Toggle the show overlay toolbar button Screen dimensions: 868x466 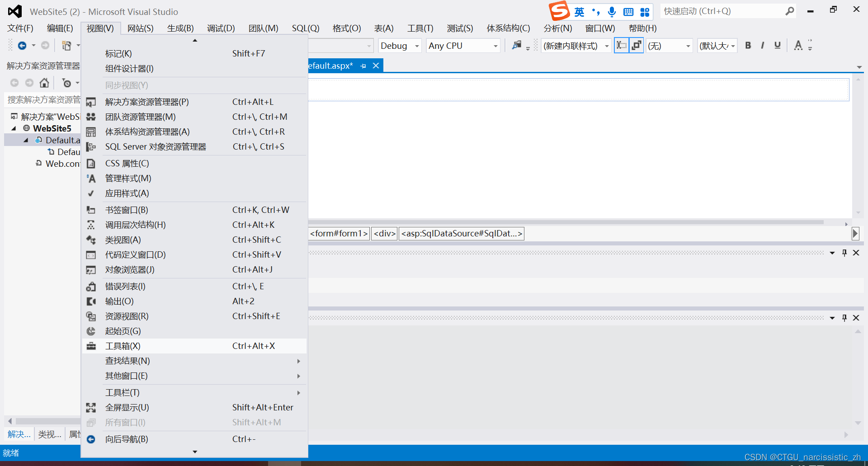(637, 45)
